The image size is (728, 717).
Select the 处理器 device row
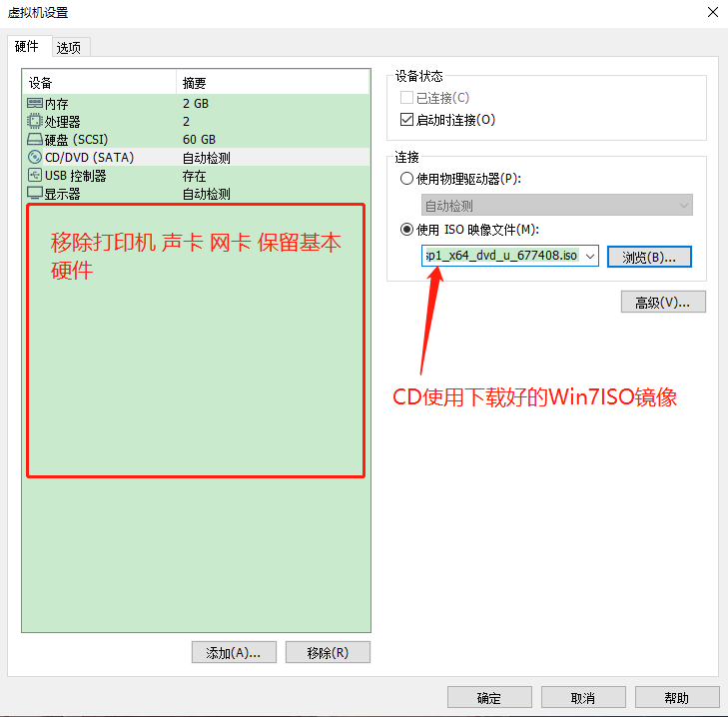(197, 121)
